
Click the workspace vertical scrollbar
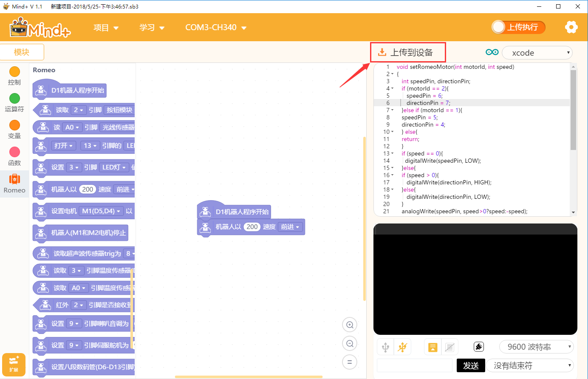[x=365, y=219]
